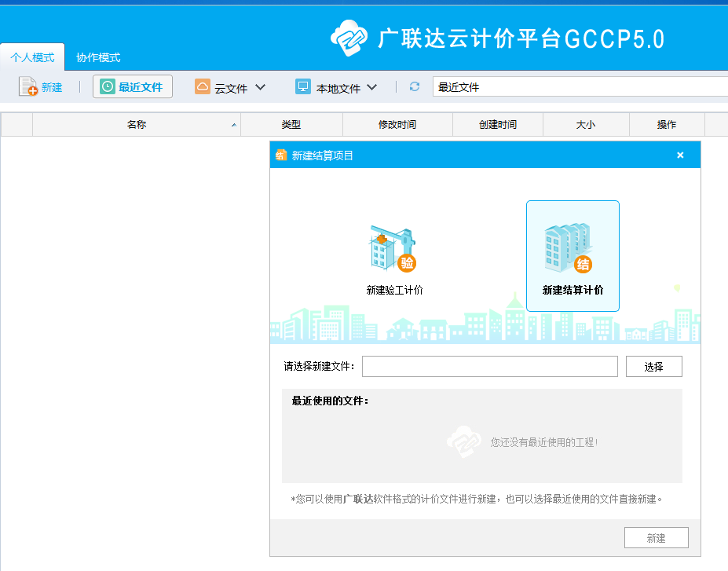Click the refresh icon beside the path box
The image size is (728, 571).
pos(415,86)
